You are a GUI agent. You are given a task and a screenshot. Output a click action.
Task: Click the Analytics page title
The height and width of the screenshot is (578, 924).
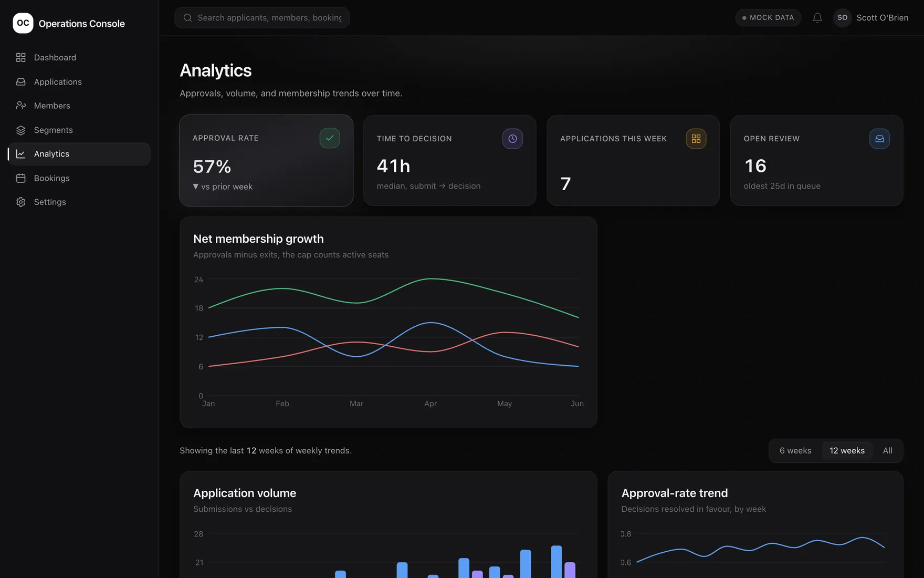[x=216, y=70]
